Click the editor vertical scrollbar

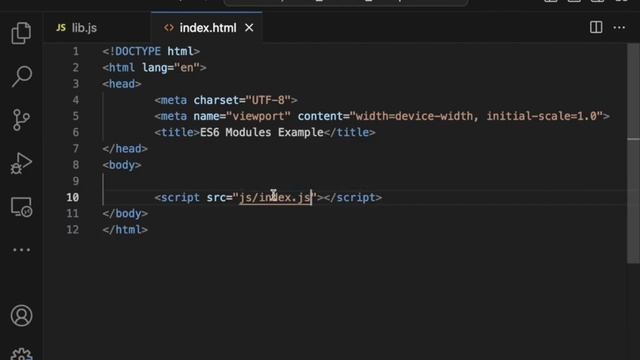[633, 153]
